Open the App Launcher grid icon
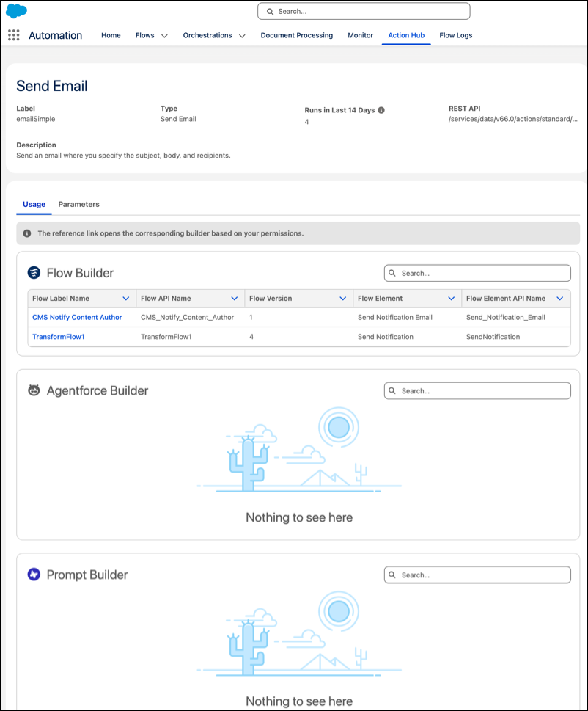Screen dimensions: 588x711 point(14,35)
